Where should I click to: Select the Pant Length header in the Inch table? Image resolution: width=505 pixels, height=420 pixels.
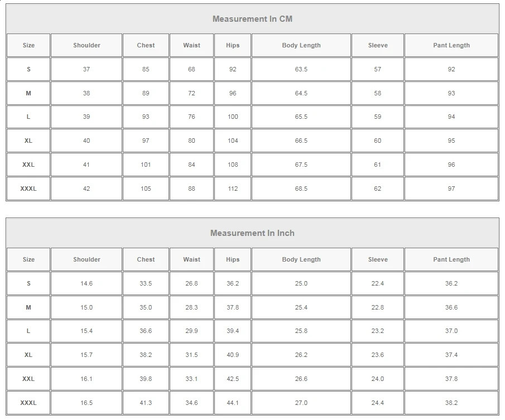(x=451, y=259)
